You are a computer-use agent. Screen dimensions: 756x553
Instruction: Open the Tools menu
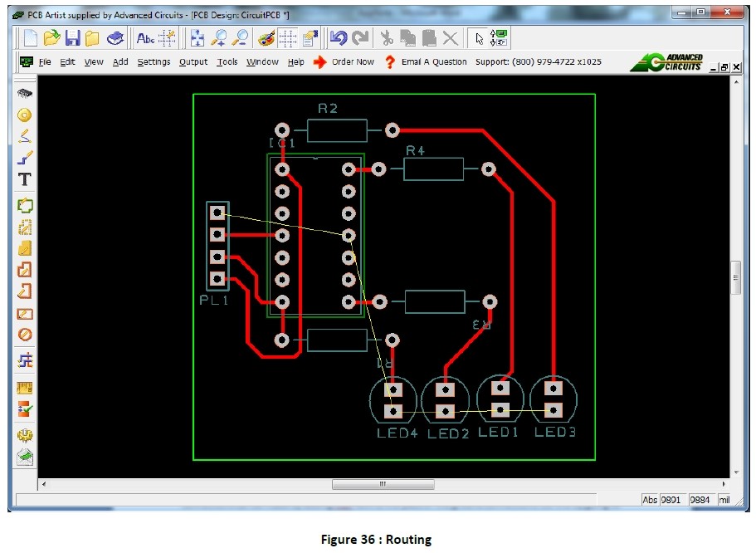pyautogui.click(x=227, y=62)
